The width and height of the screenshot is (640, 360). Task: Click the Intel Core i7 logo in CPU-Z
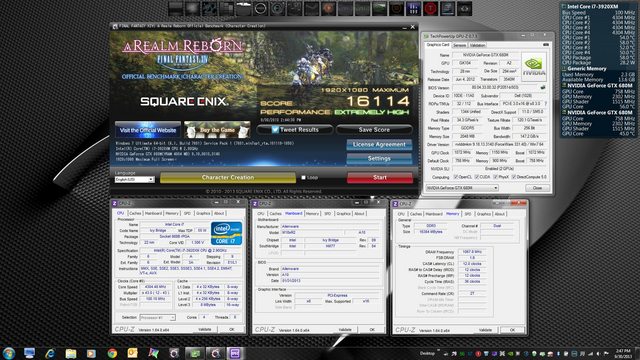pos(227,233)
